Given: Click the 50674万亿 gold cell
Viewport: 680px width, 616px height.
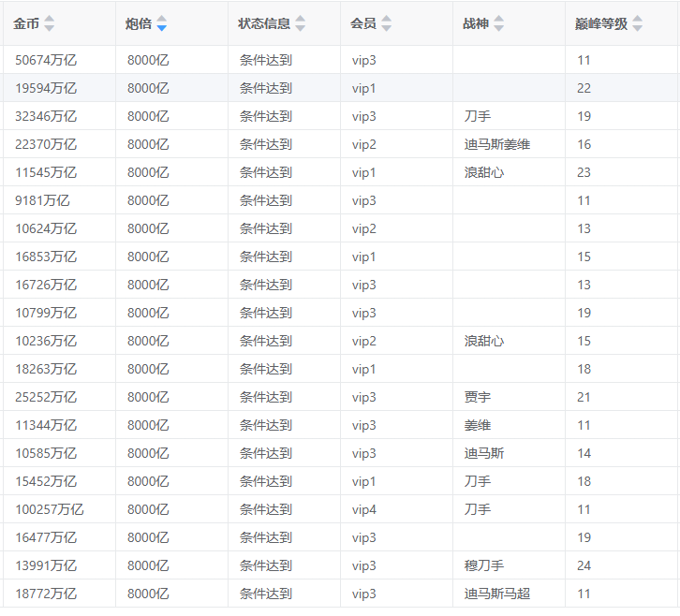Looking at the screenshot, I should tap(46, 60).
